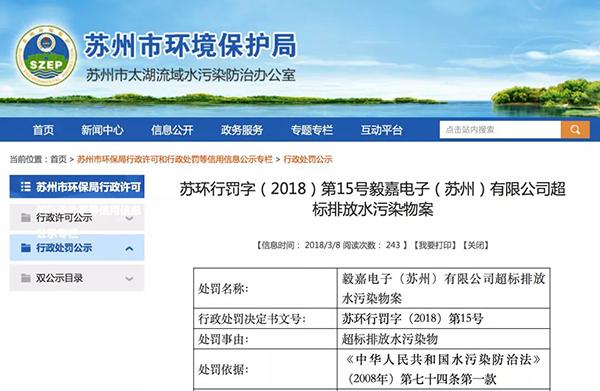
Task: Click the folder icon next to 行政许可公示
Action: point(26,218)
